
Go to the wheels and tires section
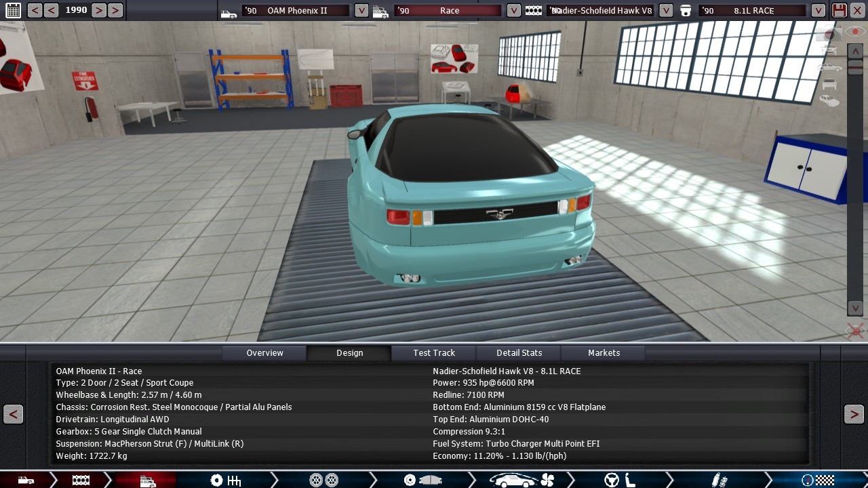click(323, 480)
